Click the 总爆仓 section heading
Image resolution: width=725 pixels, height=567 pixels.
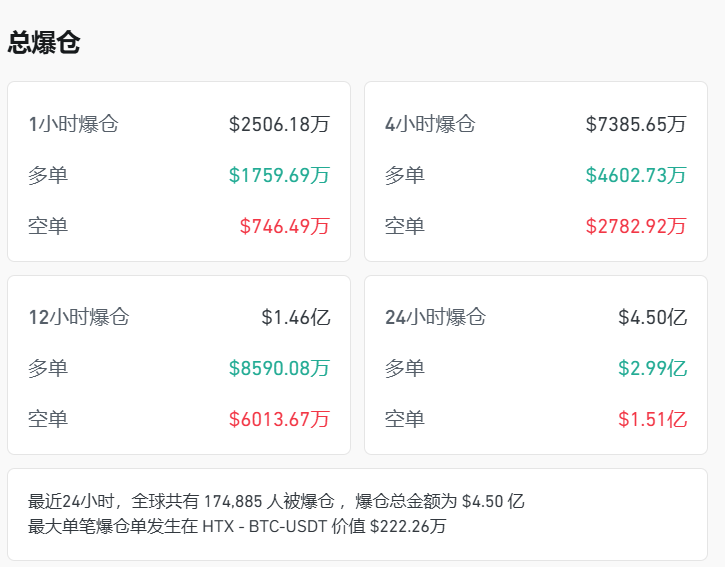pos(44,42)
